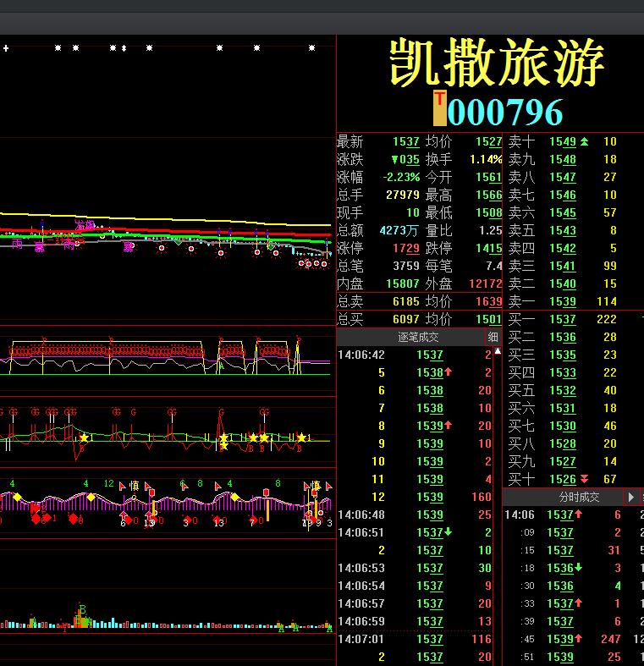The width and height of the screenshot is (644, 666).
Task: Click the leftmost yellow 慎 warning label in indicator panel
Action: coord(134,486)
